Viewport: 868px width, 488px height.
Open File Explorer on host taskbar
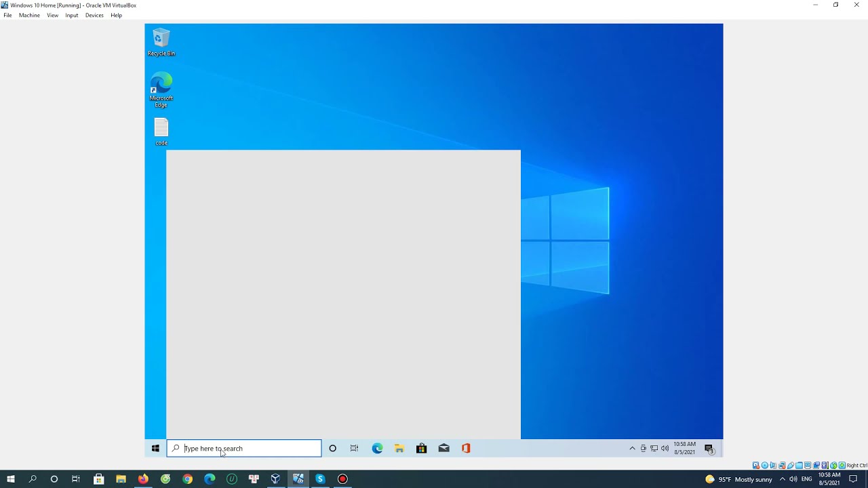coord(121,479)
